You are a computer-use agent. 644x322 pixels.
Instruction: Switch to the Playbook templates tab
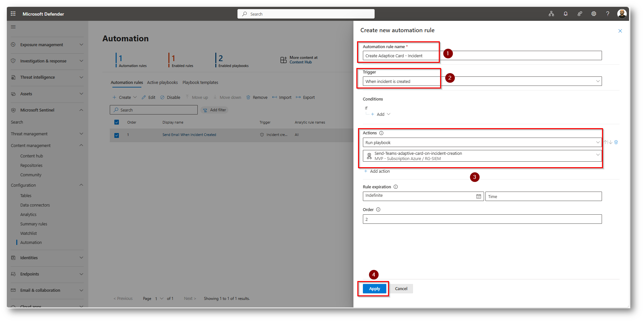(x=200, y=83)
